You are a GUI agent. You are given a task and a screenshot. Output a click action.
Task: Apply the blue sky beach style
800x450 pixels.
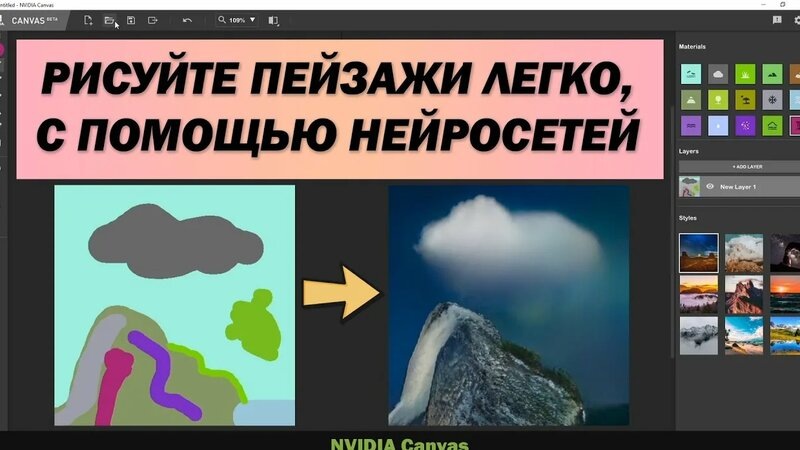pos(744,335)
